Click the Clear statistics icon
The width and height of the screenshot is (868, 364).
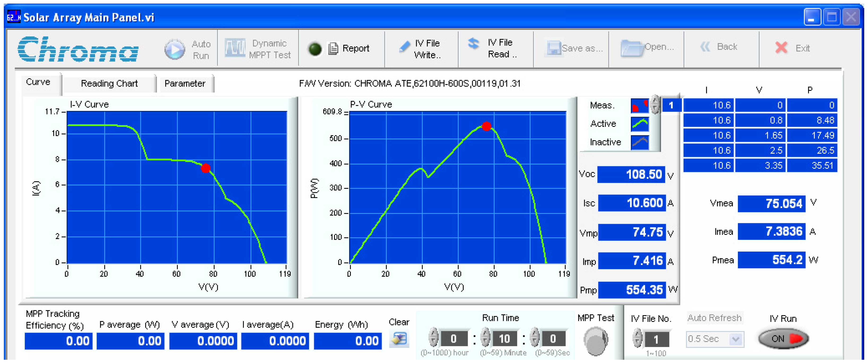(399, 338)
